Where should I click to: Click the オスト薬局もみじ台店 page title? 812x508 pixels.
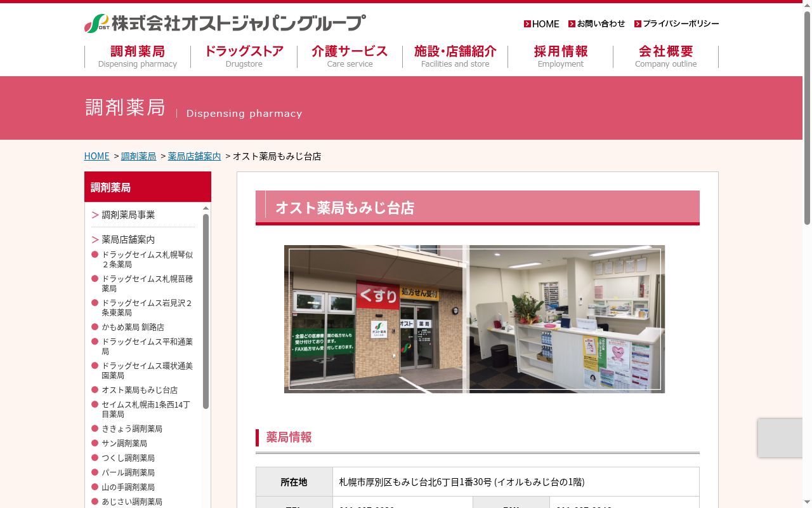[x=344, y=208]
